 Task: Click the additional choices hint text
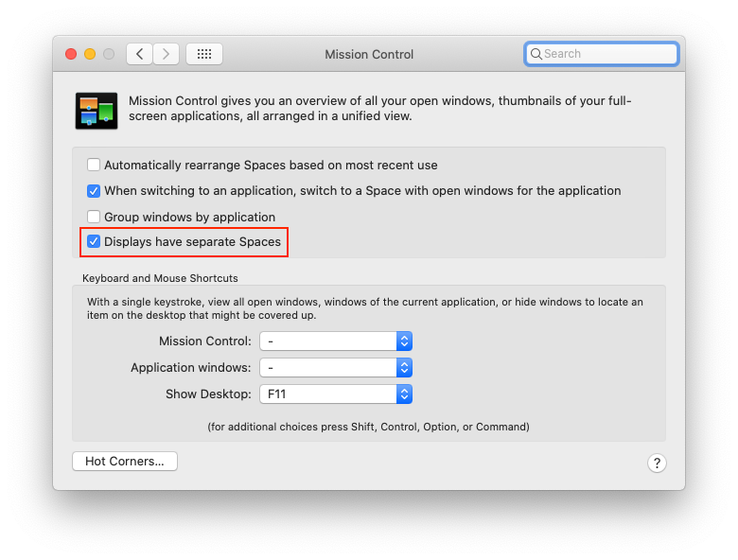[x=369, y=427]
